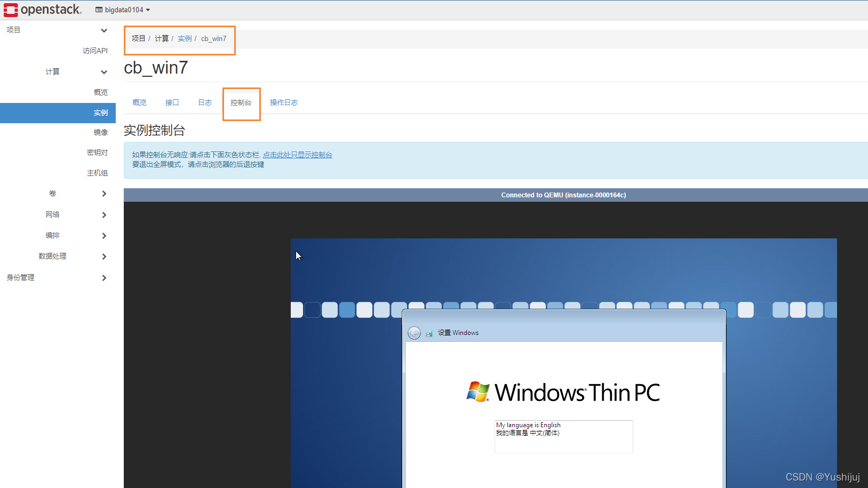
Task: Select the 控制台 tab
Action: (x=241, y=102)
